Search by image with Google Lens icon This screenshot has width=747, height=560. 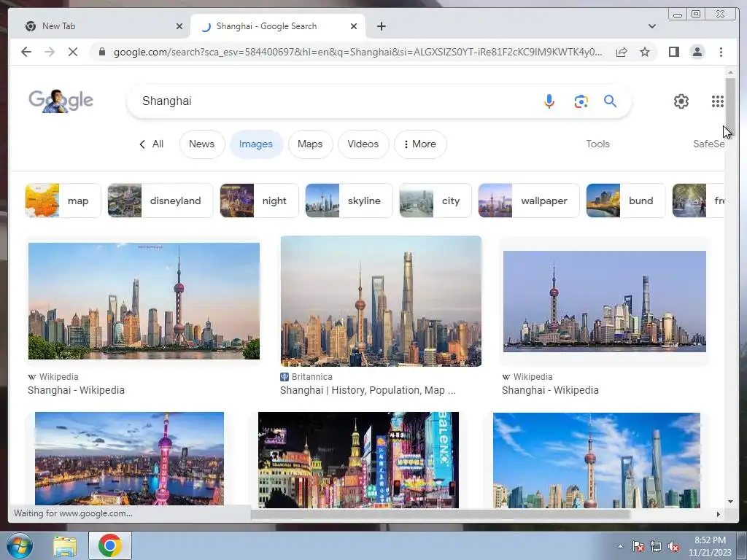click(x=581, y=101)
